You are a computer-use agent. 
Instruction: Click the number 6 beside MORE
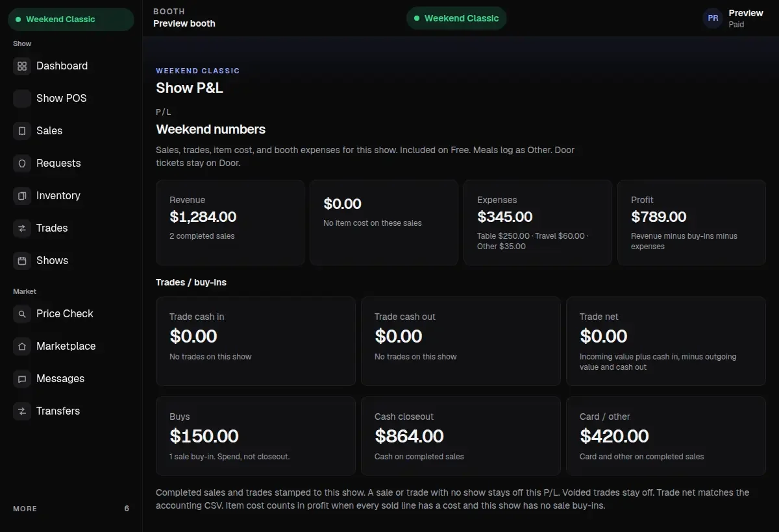[127, 509]
